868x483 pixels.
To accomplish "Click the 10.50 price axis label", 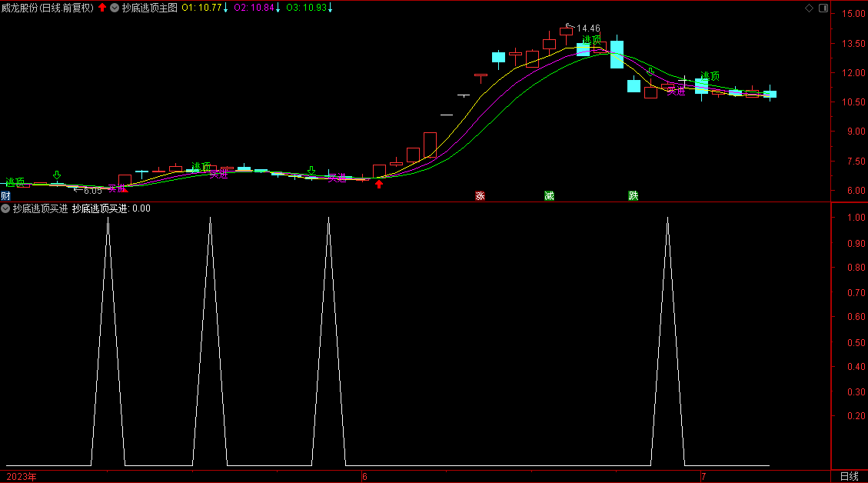I will pyautogui.click(x=853, y=102).
